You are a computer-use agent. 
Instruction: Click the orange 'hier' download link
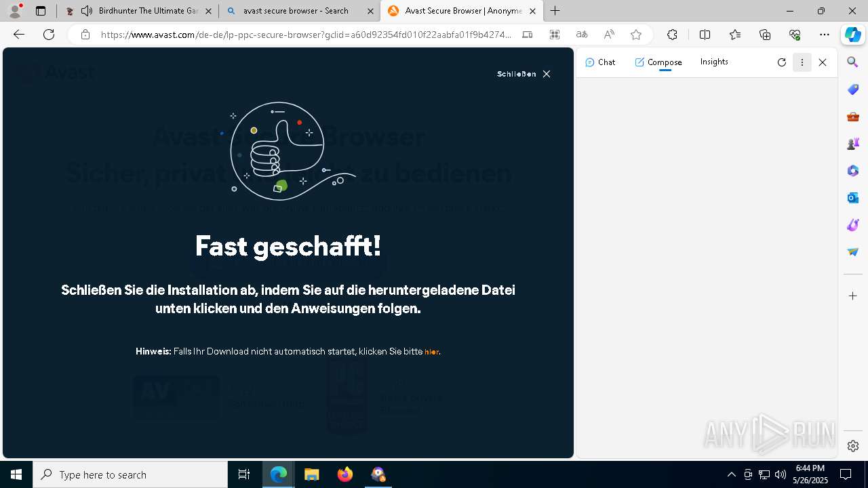coord(431,352)
